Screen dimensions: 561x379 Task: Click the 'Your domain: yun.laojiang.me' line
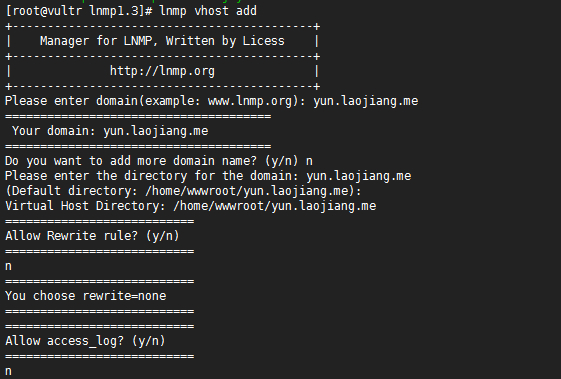pos(110,131)
